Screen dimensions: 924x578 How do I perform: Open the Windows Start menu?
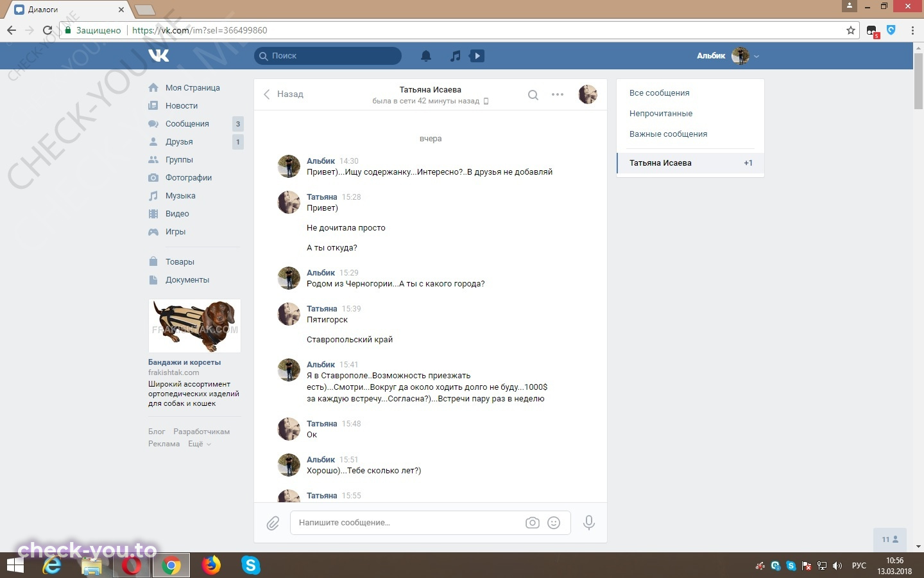tap(15, 565)
